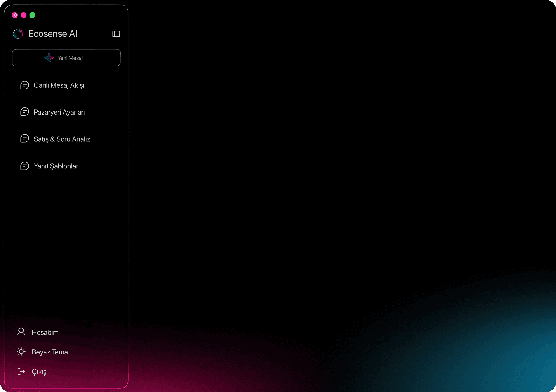Click the Ecosense AI title text
This screenshot has width=556, height=392.
[53, 34]
